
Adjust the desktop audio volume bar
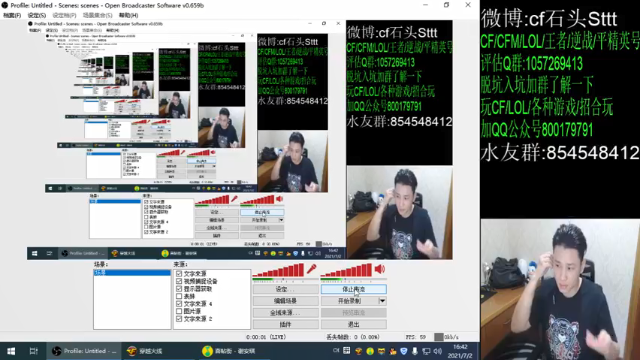pos(346,270)
